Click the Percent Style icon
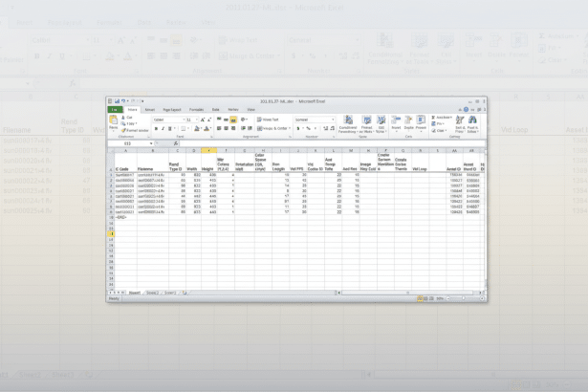588x392 pixels. click(x=308, y=129)
